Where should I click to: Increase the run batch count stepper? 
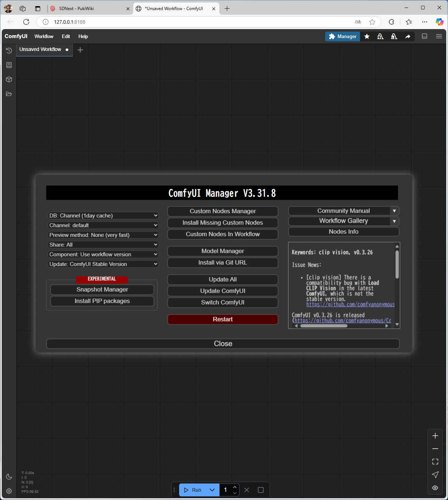[x=235, y=487]
